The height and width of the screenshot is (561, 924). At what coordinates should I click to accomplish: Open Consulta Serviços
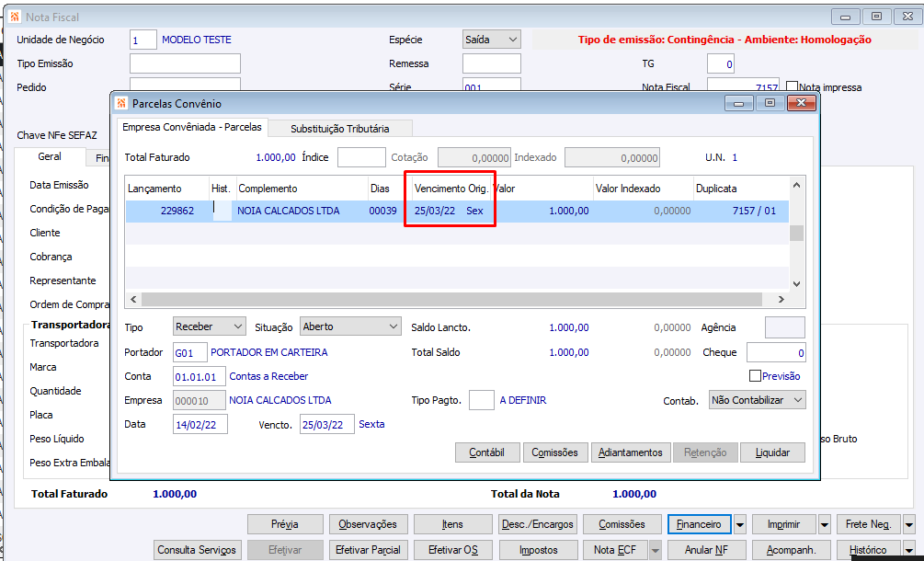click(x=197, y=550)
